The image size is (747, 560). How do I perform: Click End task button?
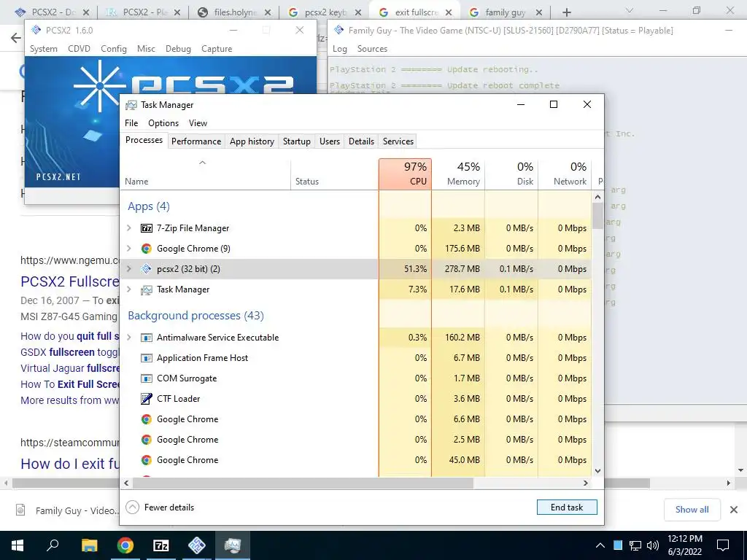click(566, 507)
